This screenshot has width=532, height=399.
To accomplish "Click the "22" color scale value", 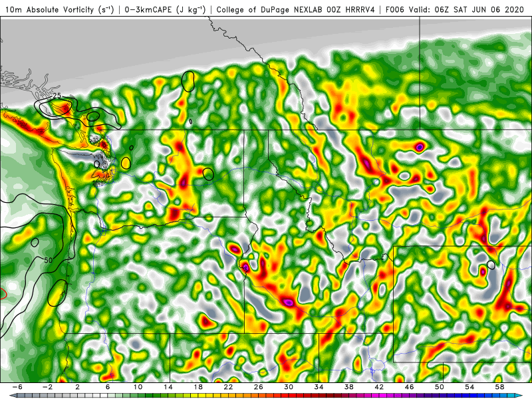I will (228, 387).
